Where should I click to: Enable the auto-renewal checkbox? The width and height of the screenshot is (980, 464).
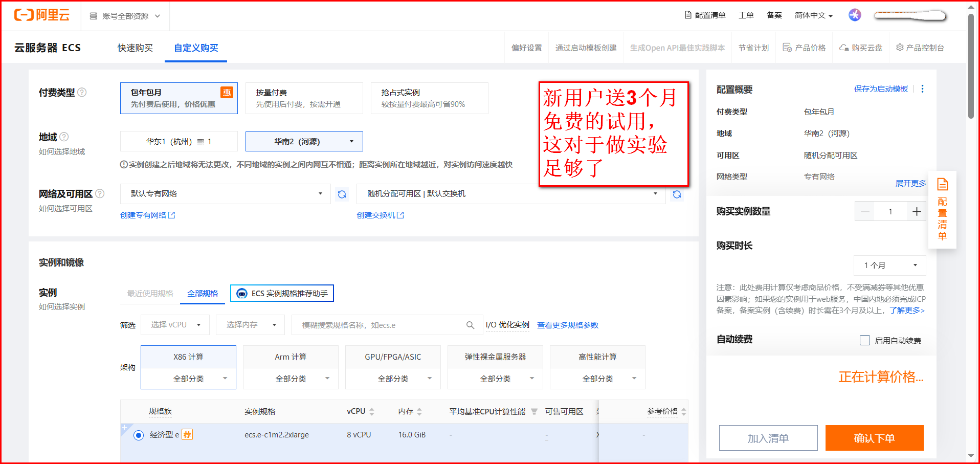[864, 340]
